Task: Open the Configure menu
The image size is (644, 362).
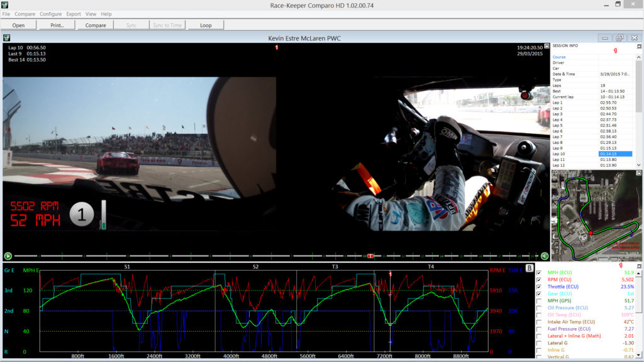Action: (x=51, y=14)
